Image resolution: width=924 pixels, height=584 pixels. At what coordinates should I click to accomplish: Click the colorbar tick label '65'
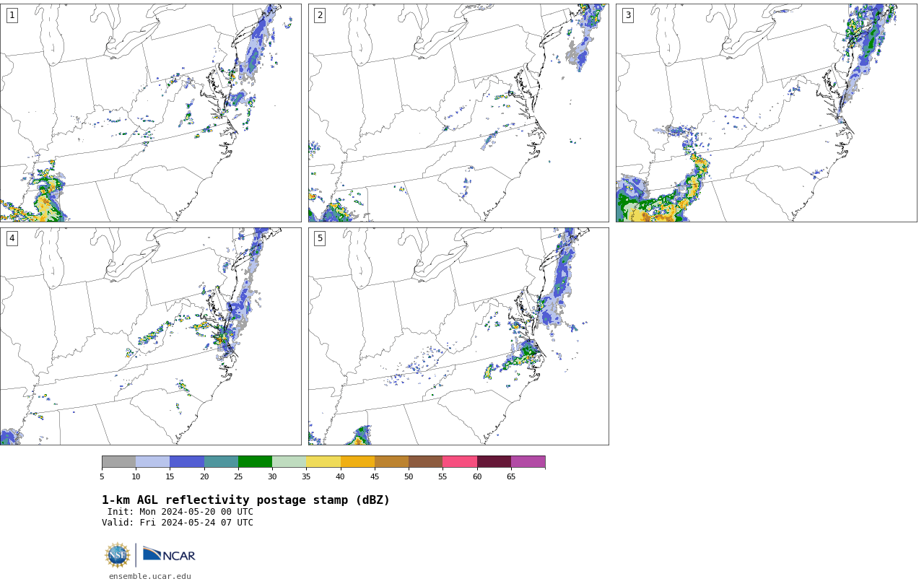pyautogui.click(x=511, y=476)
